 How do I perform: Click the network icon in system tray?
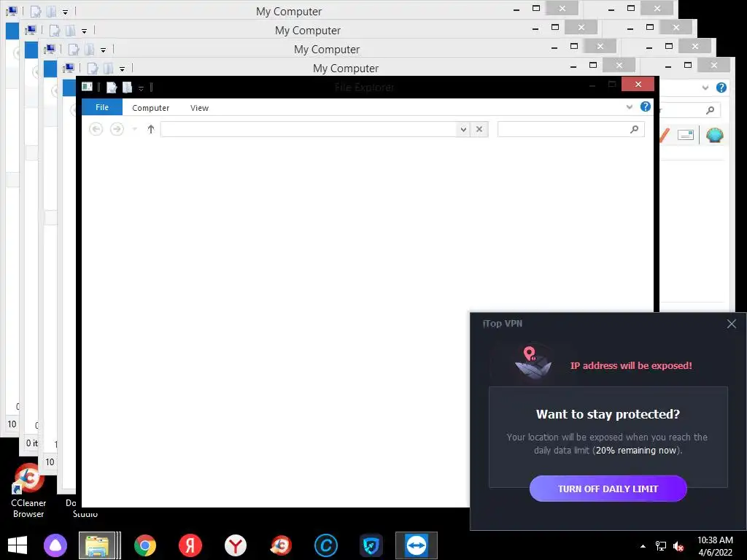(x=661, y=546)
